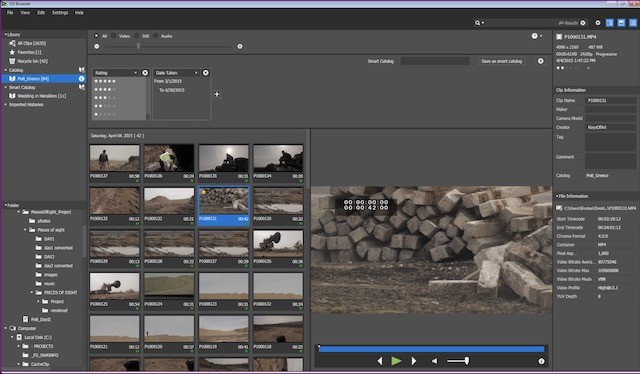The height and width of the screenshot is (374, 640).
Task: Adjust the thumbnail size slider handle
Action: [138, 47]
